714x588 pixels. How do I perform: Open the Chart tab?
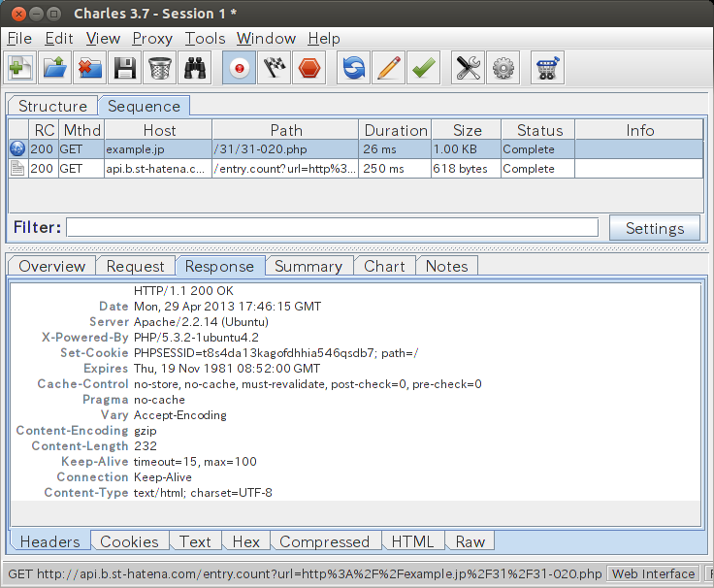point(384,266)
